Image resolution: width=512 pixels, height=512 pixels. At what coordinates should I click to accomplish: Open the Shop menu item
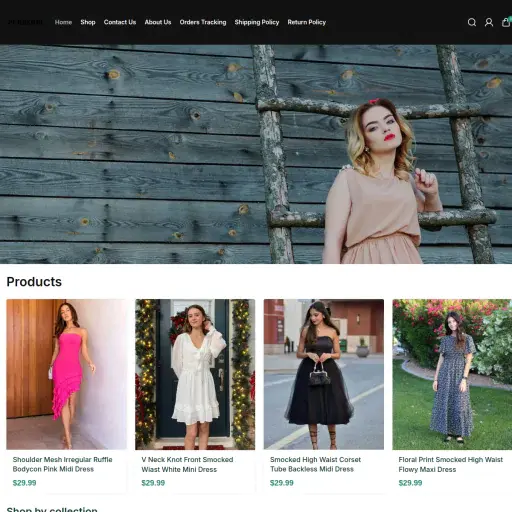[88, 22]
